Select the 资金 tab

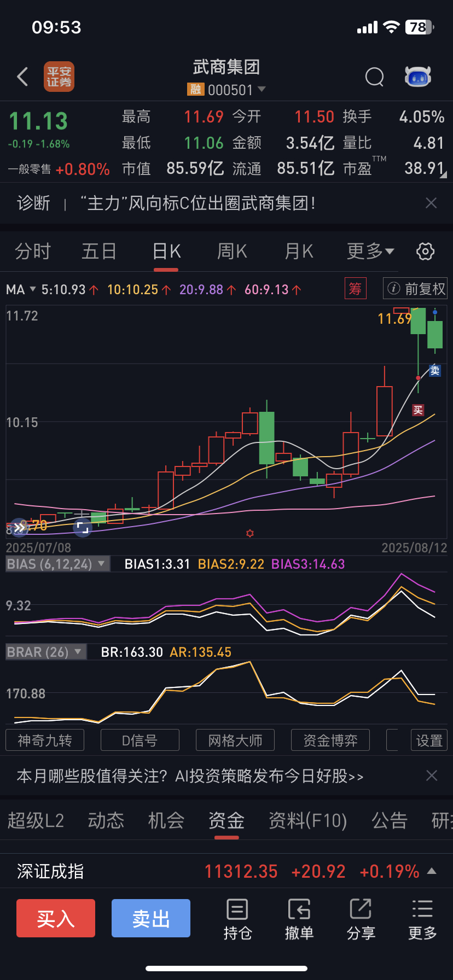click(x=226, y=820)
